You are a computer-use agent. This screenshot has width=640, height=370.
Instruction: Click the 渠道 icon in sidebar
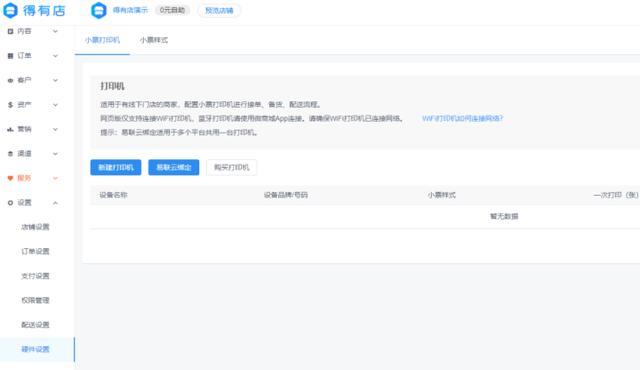click(x=10, y=154)
